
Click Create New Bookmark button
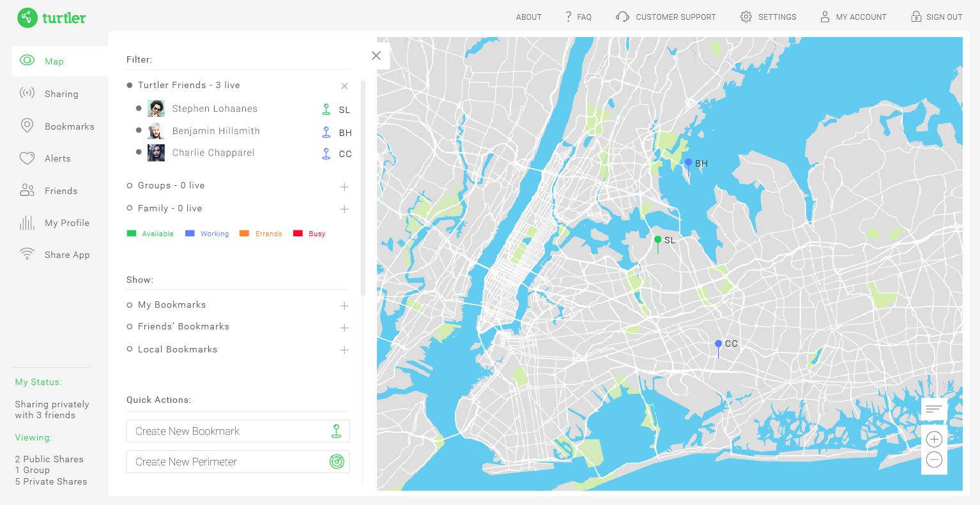point(238,431)
